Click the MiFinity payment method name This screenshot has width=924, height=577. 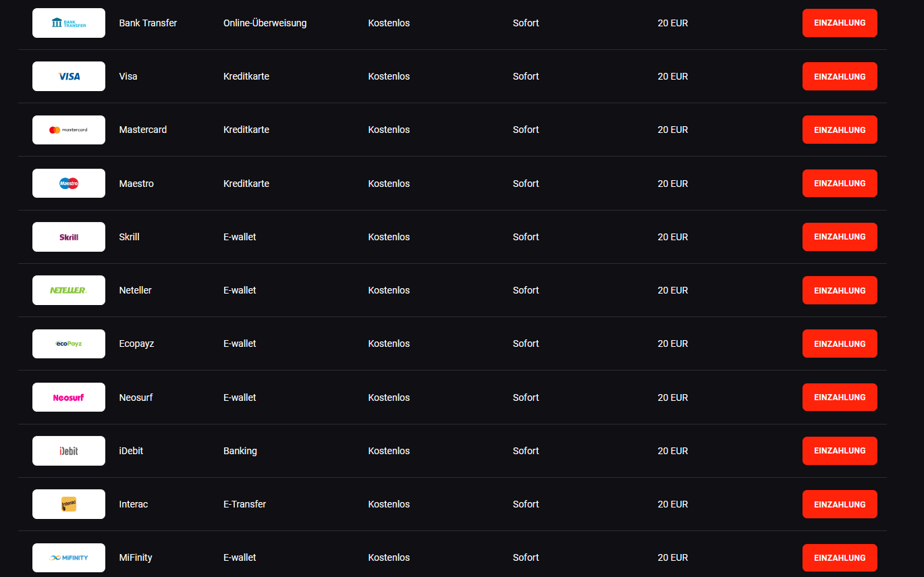click(x=136, y=557)
